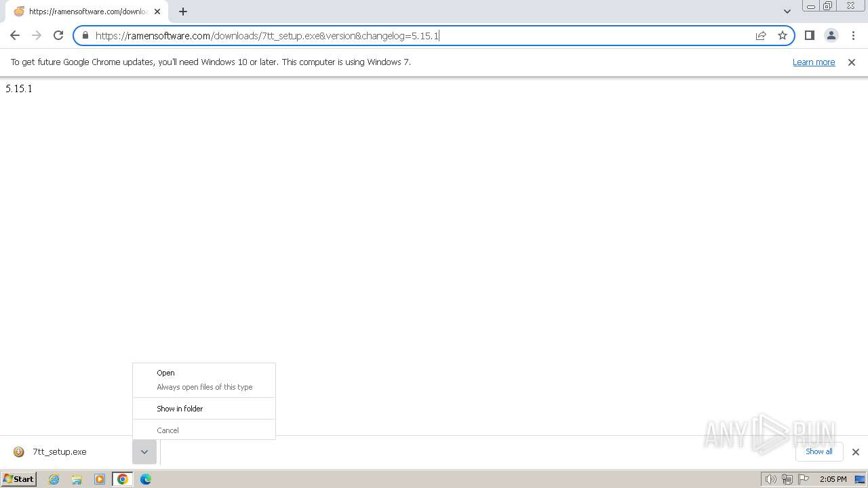868x488 pixels.
Task: Click the 7tt_setup.exe download item
Action: [68, 452]
